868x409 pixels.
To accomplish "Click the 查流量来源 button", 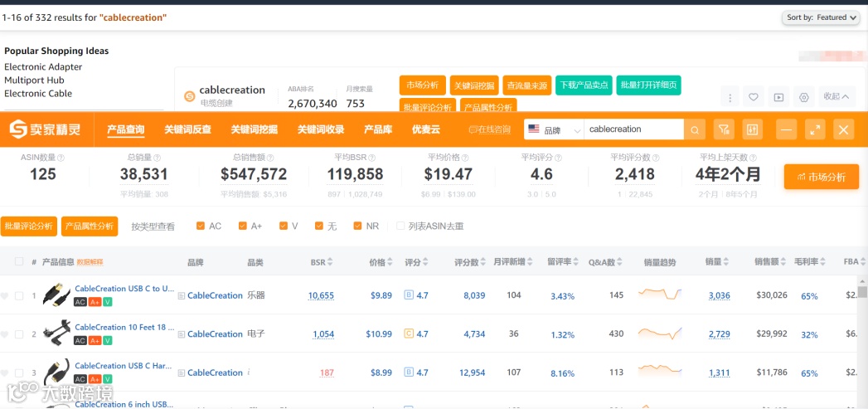I will (527, 85).
